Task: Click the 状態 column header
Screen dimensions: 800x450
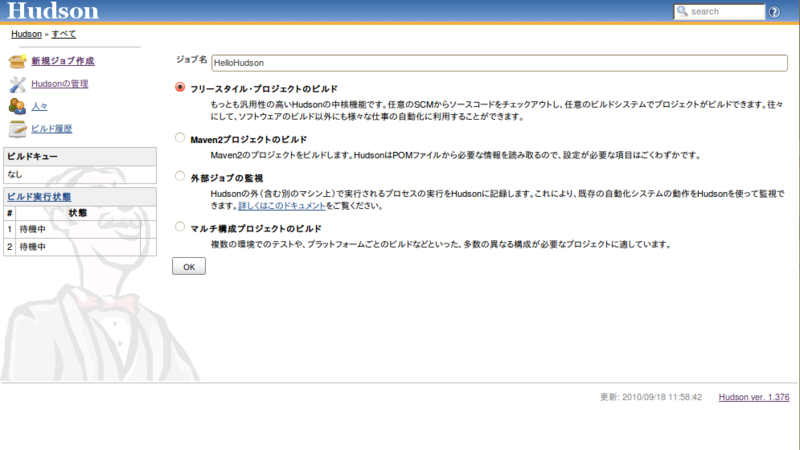Action: [x=78, y=213]
